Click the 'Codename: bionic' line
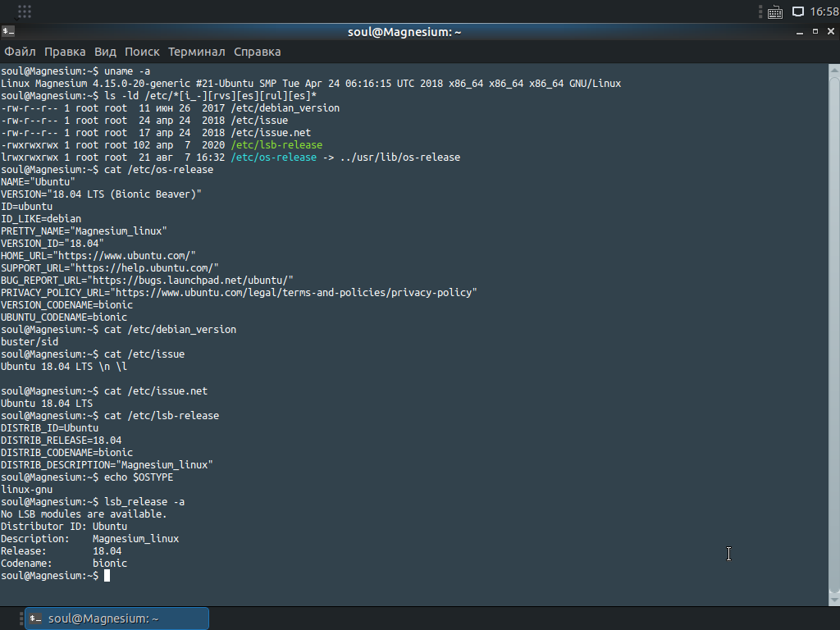Screen dimensions: 840x630 click(x=64, y=564)
